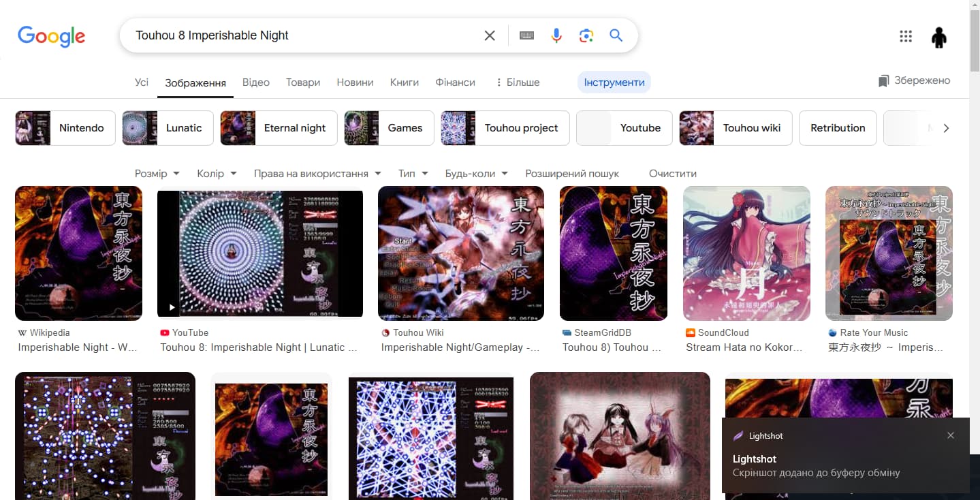
Task: Start voice search with the microphone icon
Action: pos(556,35)
